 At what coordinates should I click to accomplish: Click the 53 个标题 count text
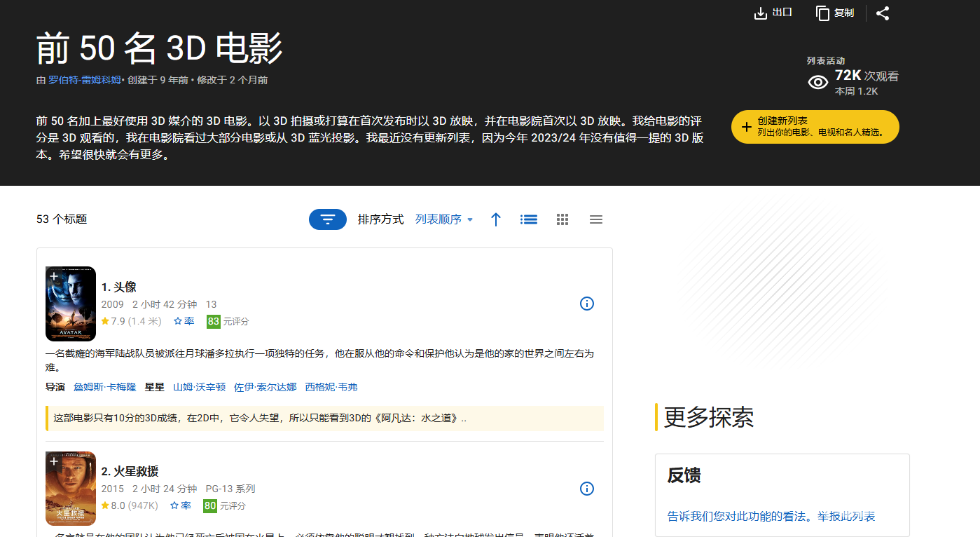click(62, 219)
